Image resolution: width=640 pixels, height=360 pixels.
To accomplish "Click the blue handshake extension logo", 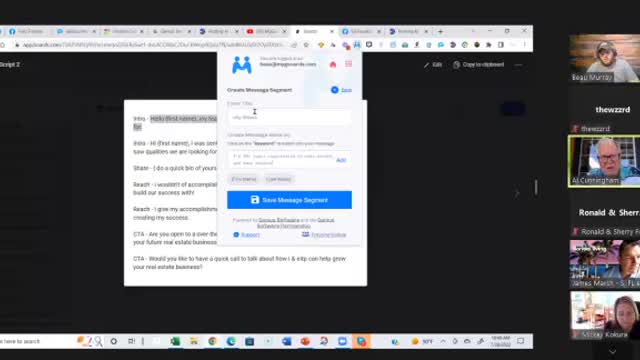I will (242, 65).
